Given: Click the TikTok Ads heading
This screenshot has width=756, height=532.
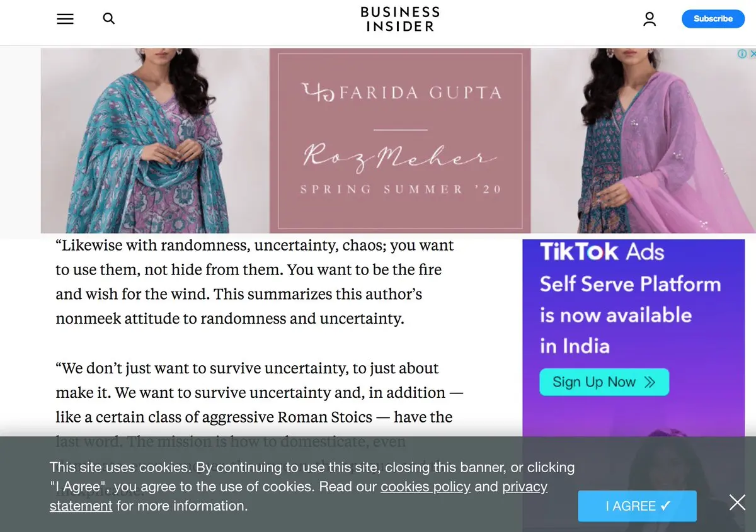Looking at the screenshot, I should click(602, 252).
